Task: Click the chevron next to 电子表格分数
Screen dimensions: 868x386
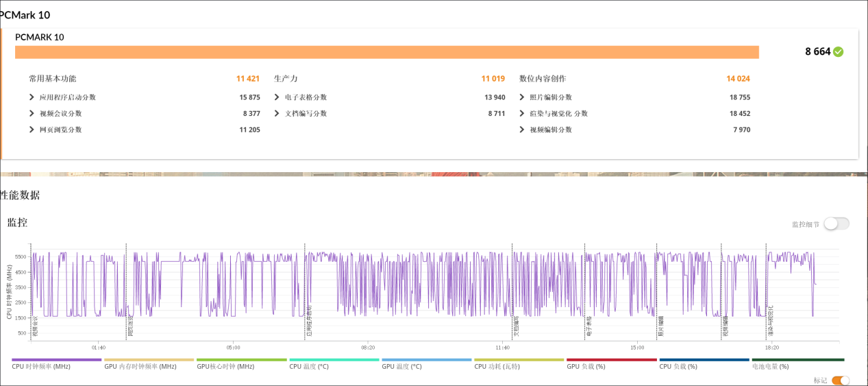Action: click(277, 97)
